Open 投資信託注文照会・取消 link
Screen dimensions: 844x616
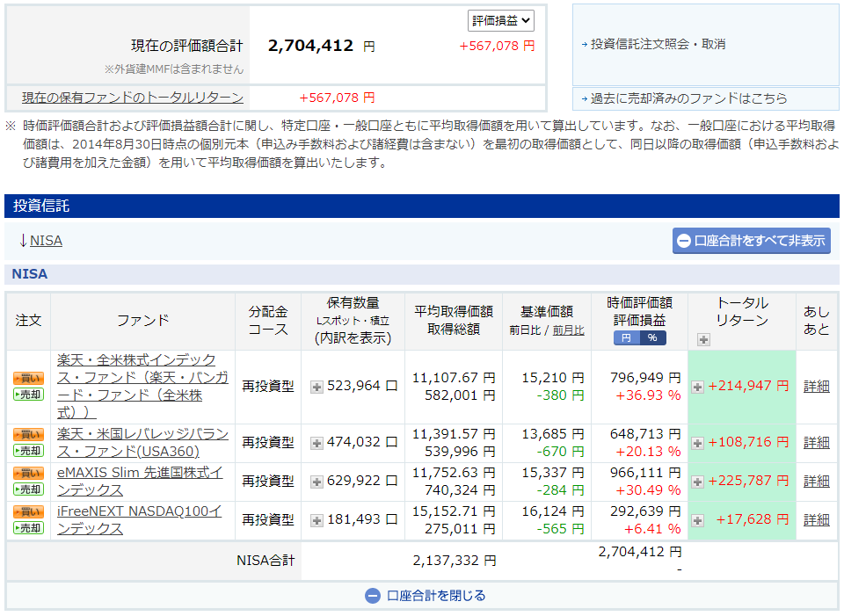(x=658, y=44)
